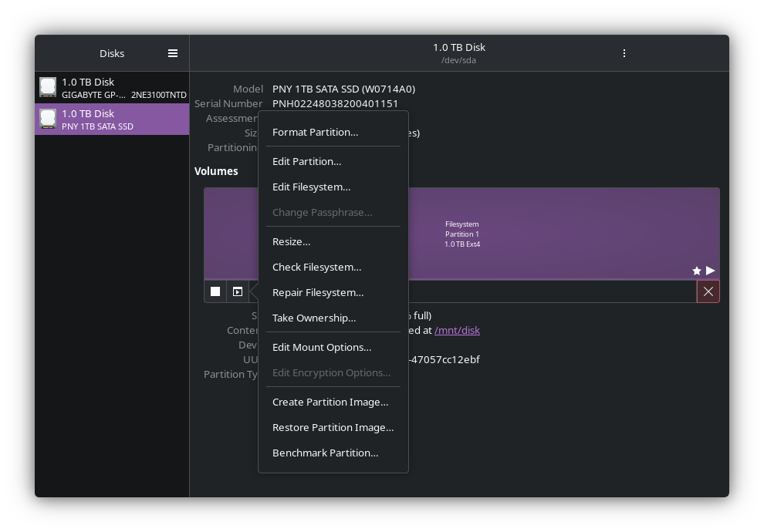This screenshot has height=532, width=764.
Task: Choose Edit Partition from the menu
Action: (x=306, y=161)
